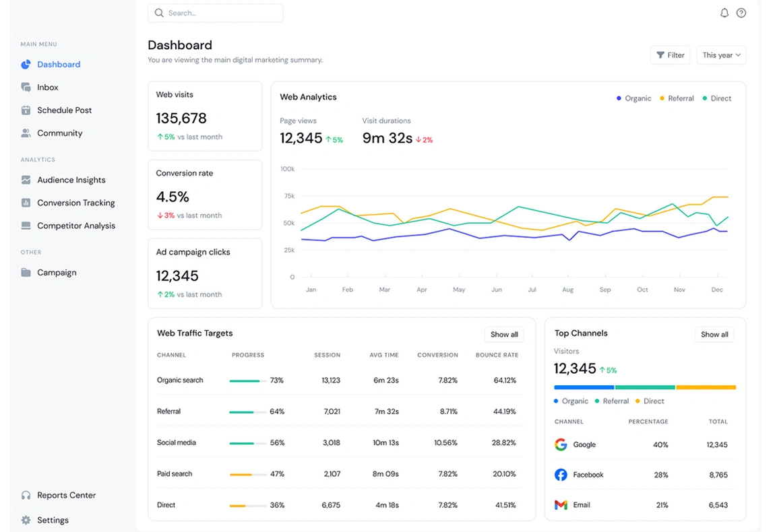Select the Inbox icon in the sidebar
775x532 pixels.
pos(26,87)
